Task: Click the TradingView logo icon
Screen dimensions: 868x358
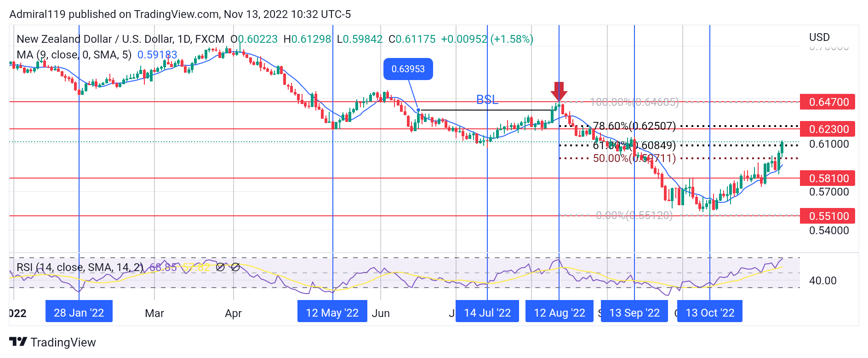Action: [x=18, y=341]
